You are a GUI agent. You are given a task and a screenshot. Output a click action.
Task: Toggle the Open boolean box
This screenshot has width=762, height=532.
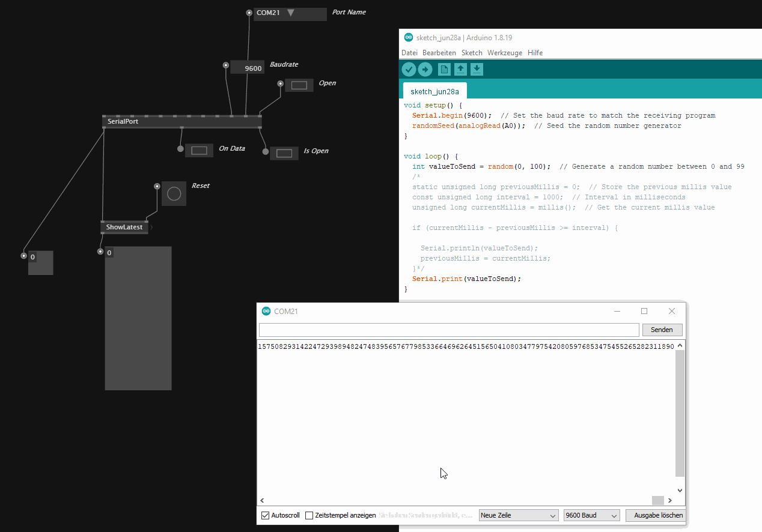[x=299, y=85]
